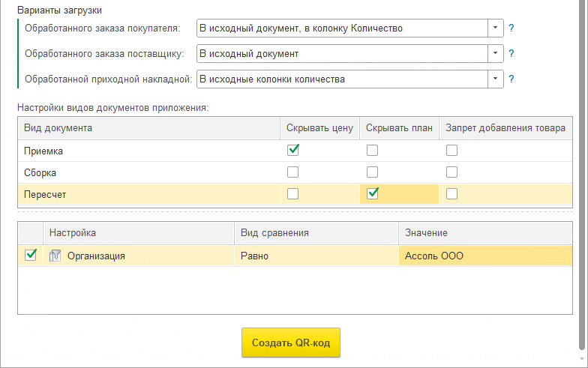
Task: Open the receipt invoice load option dropdown
Action: [496, 79]
